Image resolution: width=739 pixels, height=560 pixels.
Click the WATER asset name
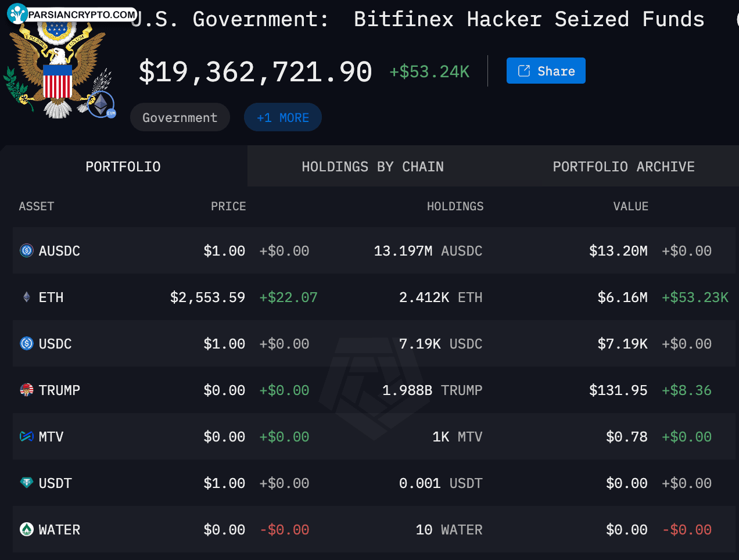(x=59, y=530)
